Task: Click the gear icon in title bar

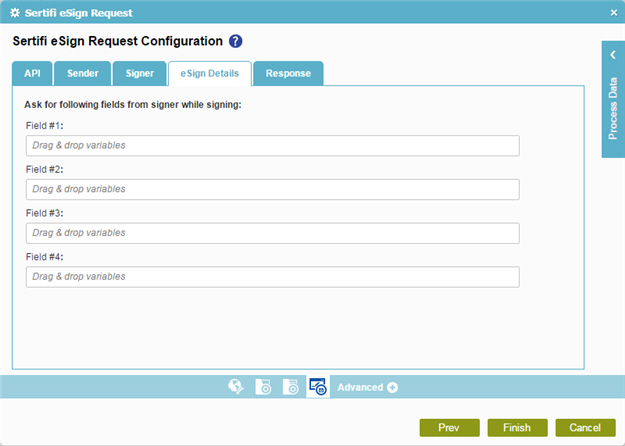Action: [15, 13]
